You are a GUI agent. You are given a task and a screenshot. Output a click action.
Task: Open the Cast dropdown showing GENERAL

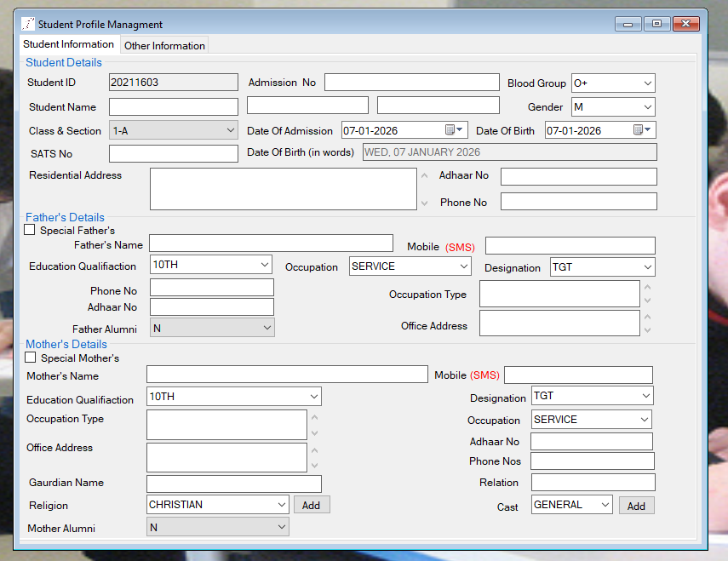[605, 504]
